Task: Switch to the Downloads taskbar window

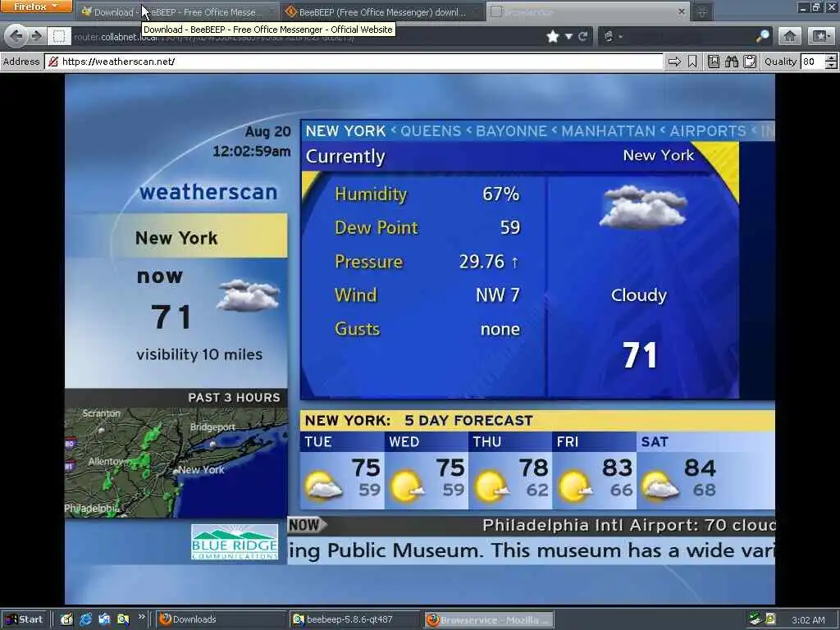Action: pos(221,619)
